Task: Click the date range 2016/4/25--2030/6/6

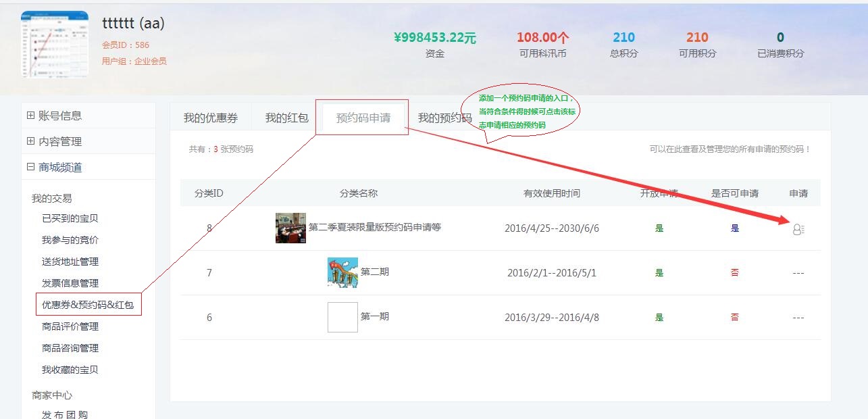Action: tap(552, 228)
